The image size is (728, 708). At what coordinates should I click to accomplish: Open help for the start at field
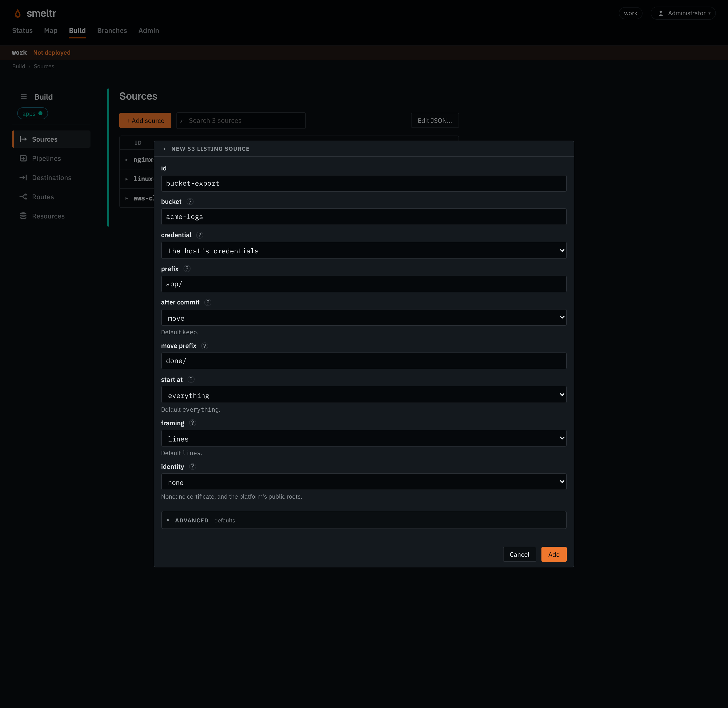(191, 379)
